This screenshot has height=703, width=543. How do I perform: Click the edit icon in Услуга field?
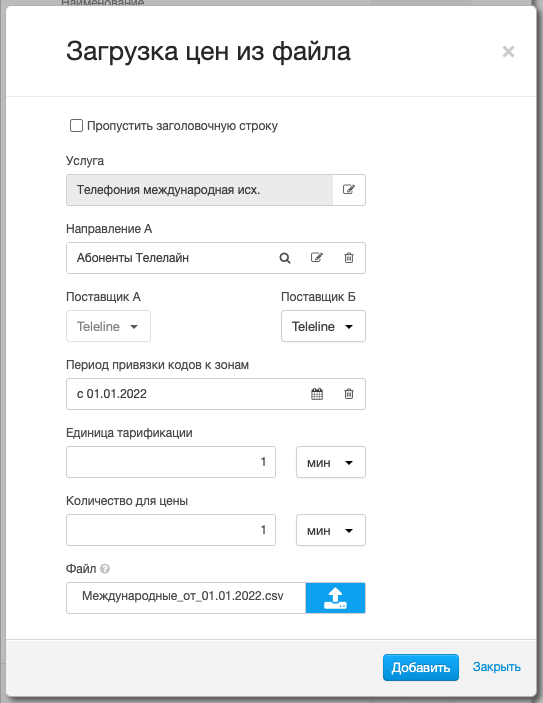point(349,190)
